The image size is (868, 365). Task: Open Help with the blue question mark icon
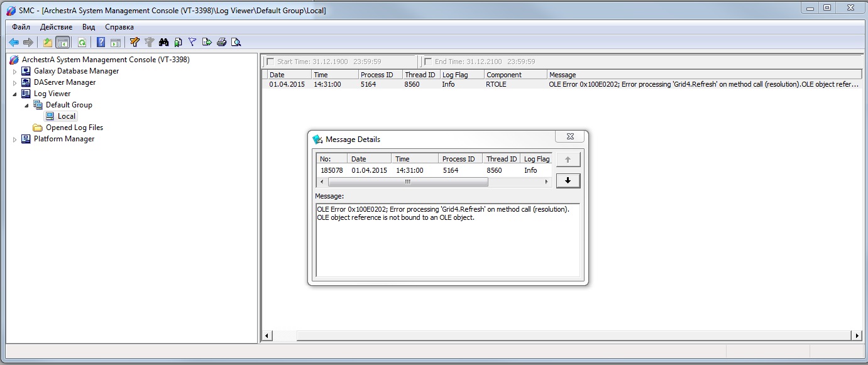click(101, 42)
